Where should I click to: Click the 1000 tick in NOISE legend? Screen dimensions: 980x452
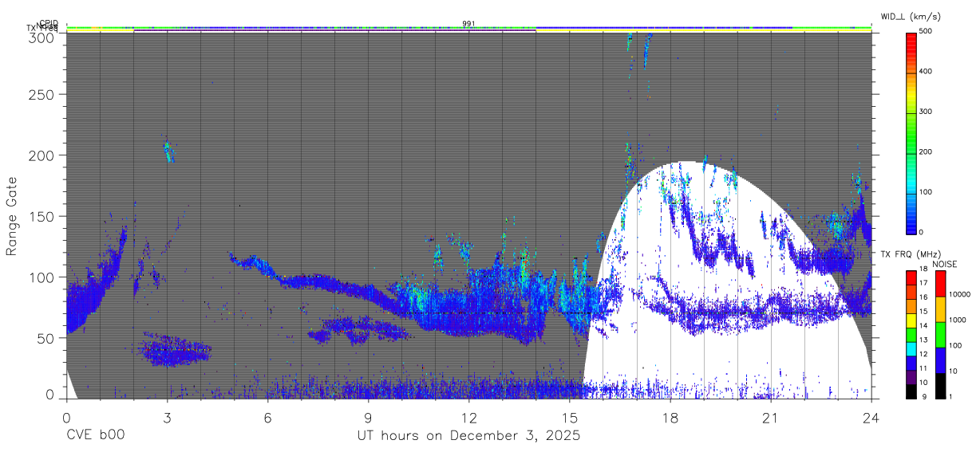[x=957, y=320]
